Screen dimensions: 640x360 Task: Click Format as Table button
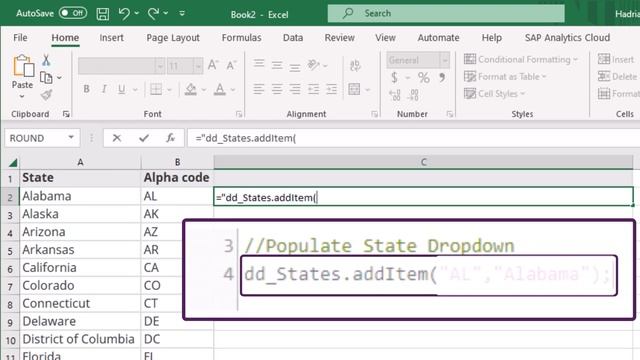tap(505, 77)
